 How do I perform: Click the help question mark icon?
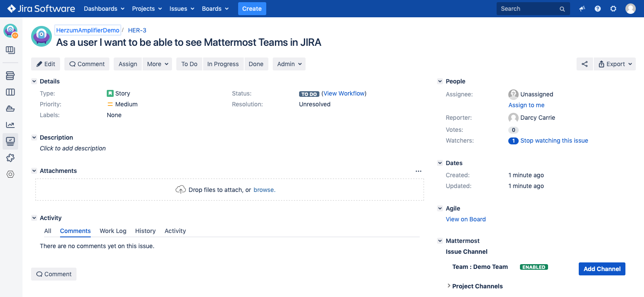click(x=598, y=9)
